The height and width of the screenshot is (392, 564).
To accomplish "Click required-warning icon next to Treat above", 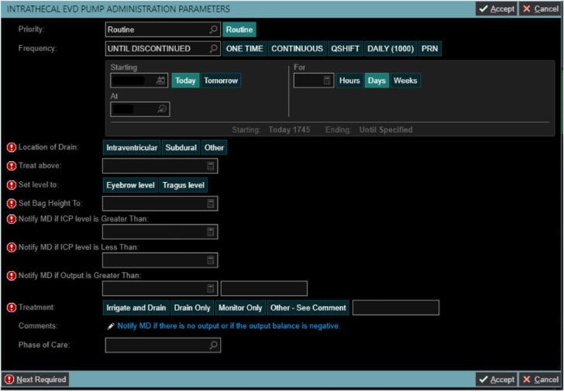I will click(x=12, y=166).
